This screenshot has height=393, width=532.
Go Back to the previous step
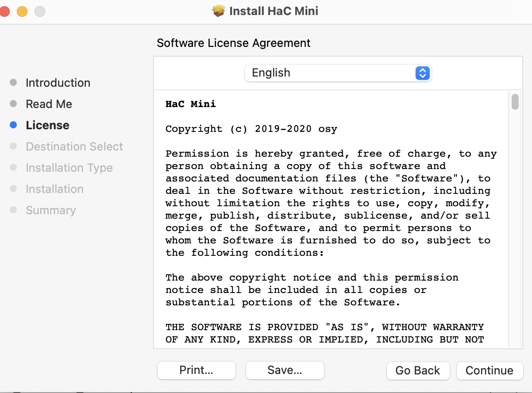click(418, 370)
